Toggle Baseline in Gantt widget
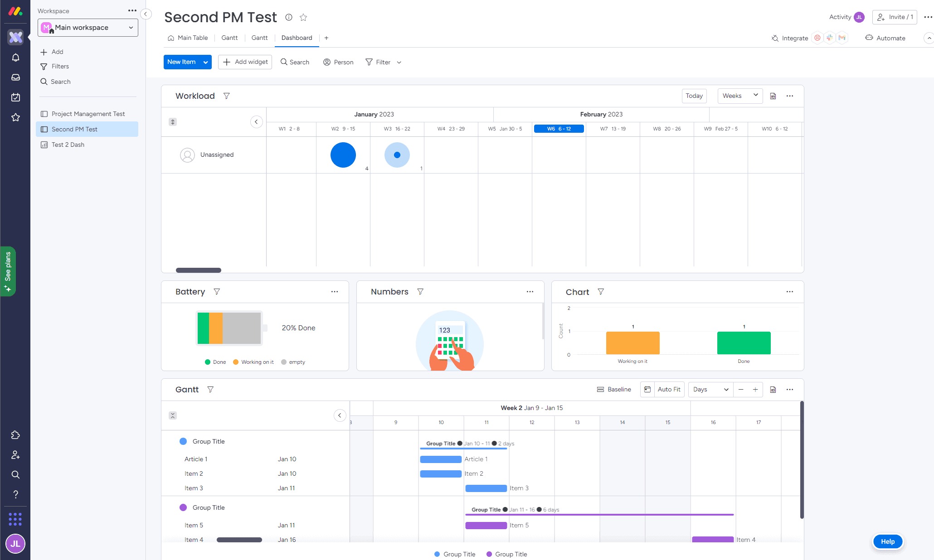Screen dimensions: 934x560 (x=614, y=390)
